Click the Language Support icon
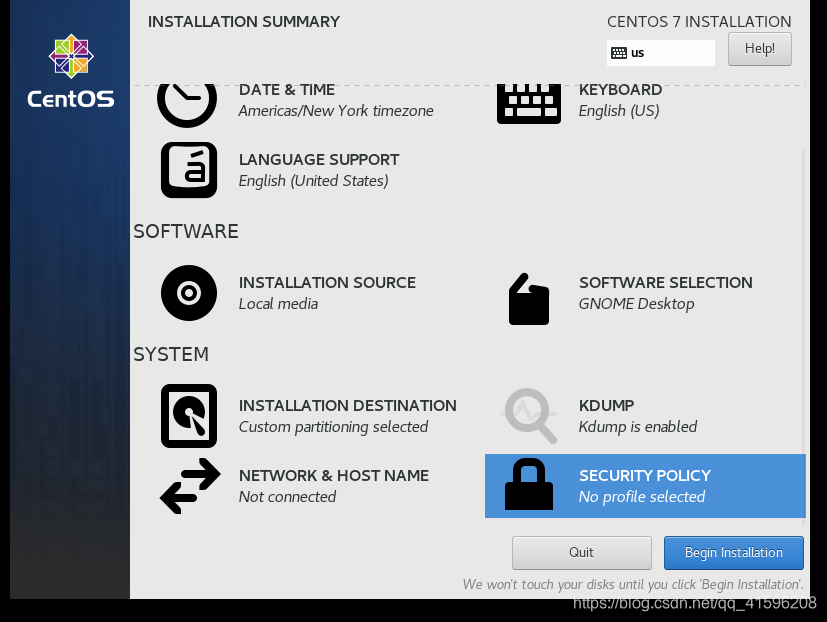 (x=189, y=170)
